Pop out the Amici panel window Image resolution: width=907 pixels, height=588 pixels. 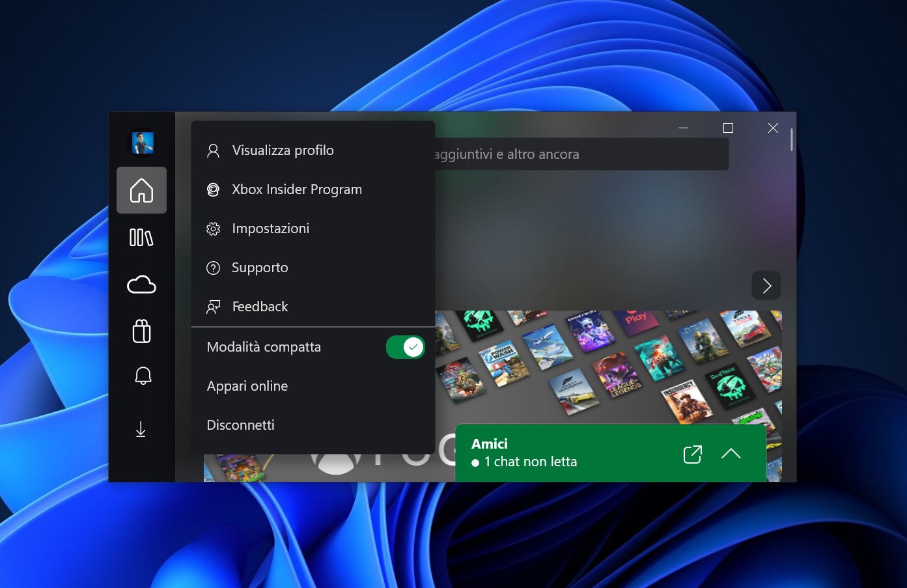point(693,454)
